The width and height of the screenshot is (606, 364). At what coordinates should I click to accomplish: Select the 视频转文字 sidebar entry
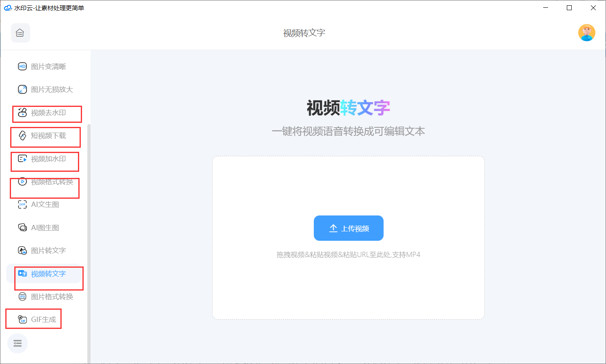[48, 274]
